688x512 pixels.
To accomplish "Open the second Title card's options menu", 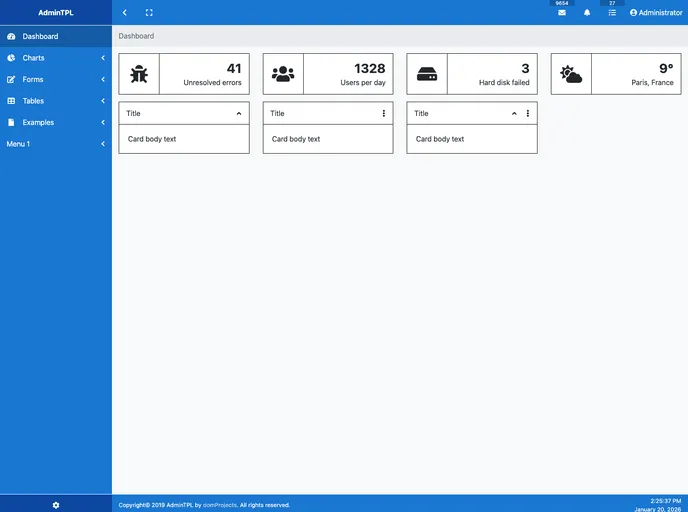I will click(x=383, y=114).
